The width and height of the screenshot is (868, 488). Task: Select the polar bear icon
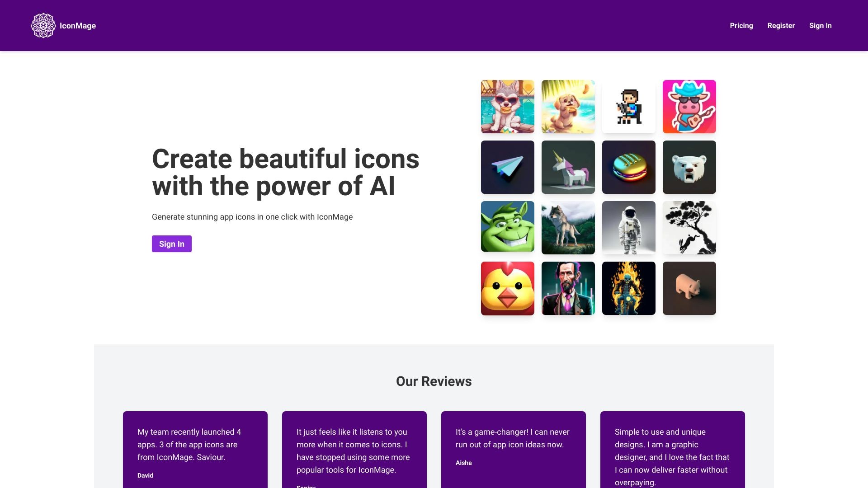pos(689,167)
